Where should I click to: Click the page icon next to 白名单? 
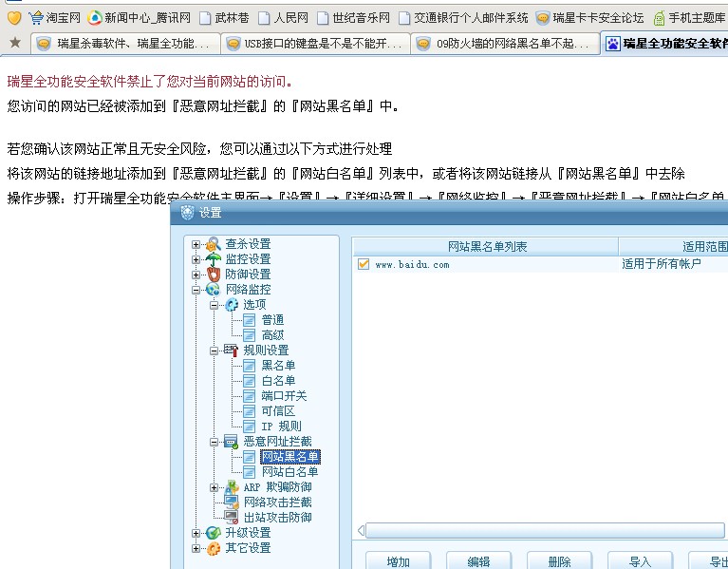click(x=250, y=381)
